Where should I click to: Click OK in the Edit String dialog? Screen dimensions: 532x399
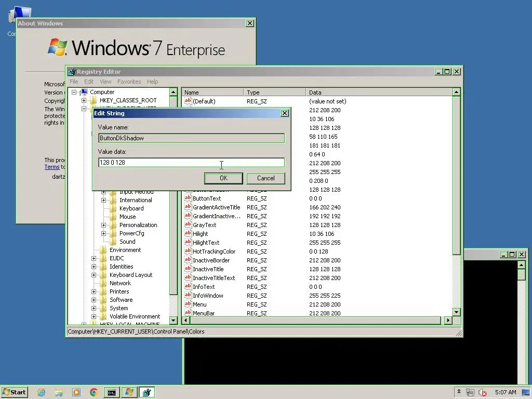[x=223, y=178]
